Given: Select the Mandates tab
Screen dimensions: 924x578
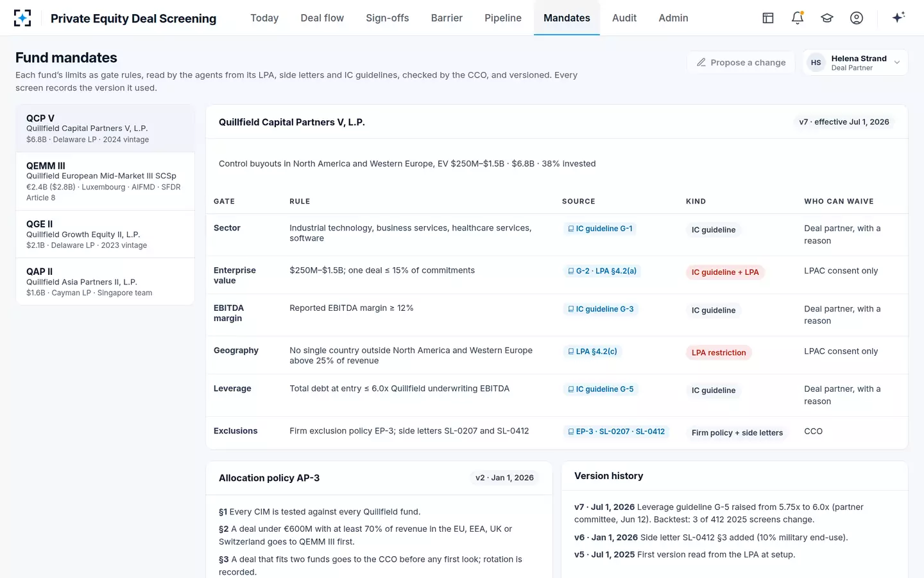Looking at the screenshot, I should coord(567,18).
